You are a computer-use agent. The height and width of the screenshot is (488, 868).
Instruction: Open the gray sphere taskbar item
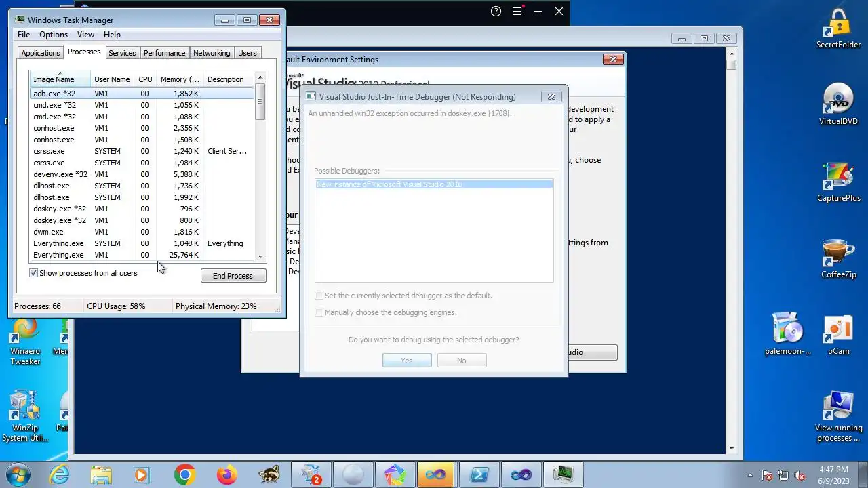pos(353,474)
